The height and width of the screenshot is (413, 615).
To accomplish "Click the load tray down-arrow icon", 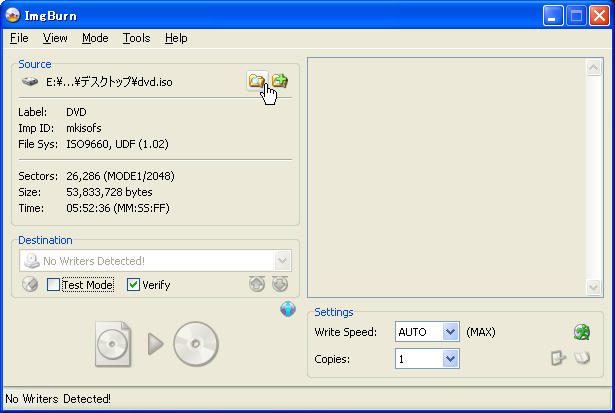I will tap(280, 284).
